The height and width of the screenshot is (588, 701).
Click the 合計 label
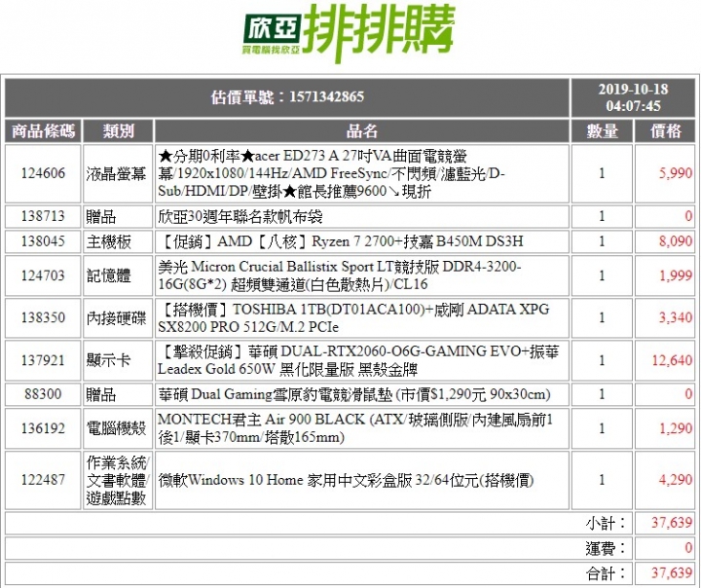click(x=607, y=573)
